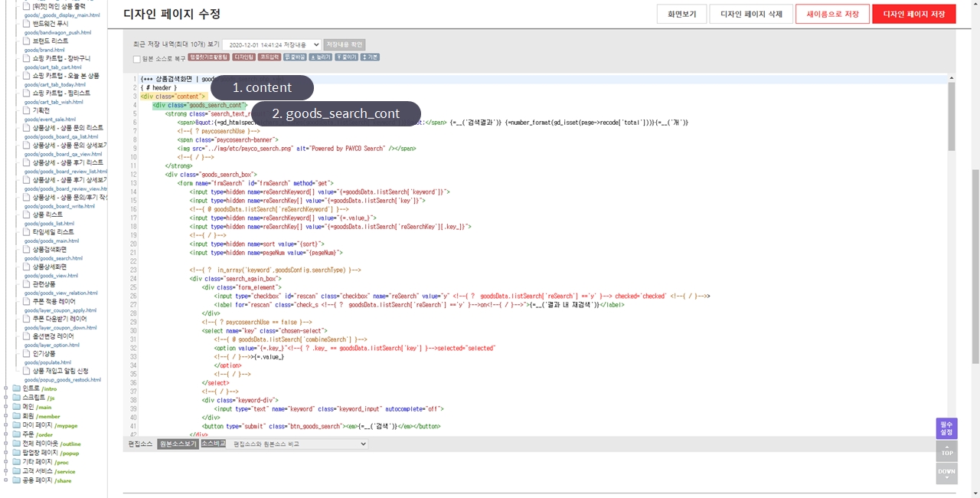This screenshot has height=498, width=980.
Task: Select the 소스비교 tab
Action: point(213,444)
